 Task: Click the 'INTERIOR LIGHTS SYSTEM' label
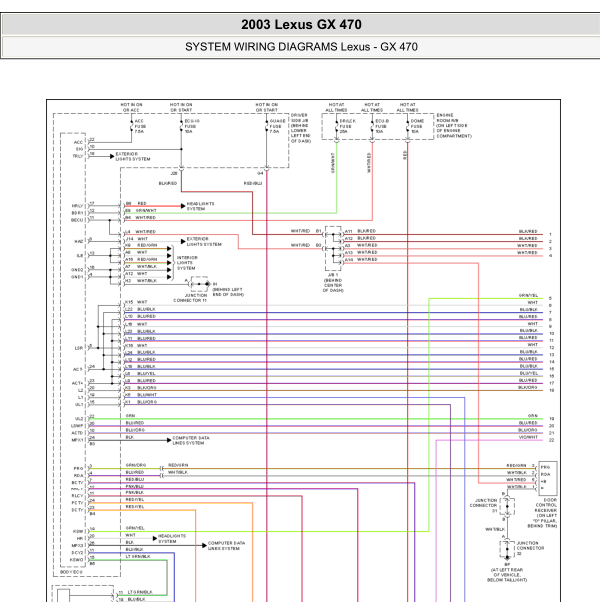point(187,263)
